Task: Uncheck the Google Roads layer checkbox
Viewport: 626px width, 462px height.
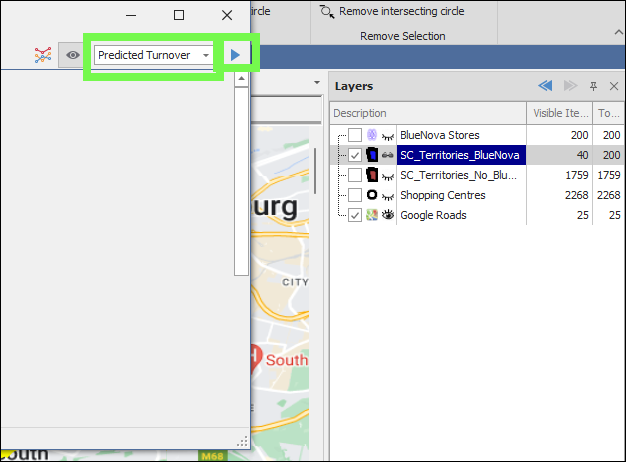Action: pyautogui.click(x=355, y=215)
